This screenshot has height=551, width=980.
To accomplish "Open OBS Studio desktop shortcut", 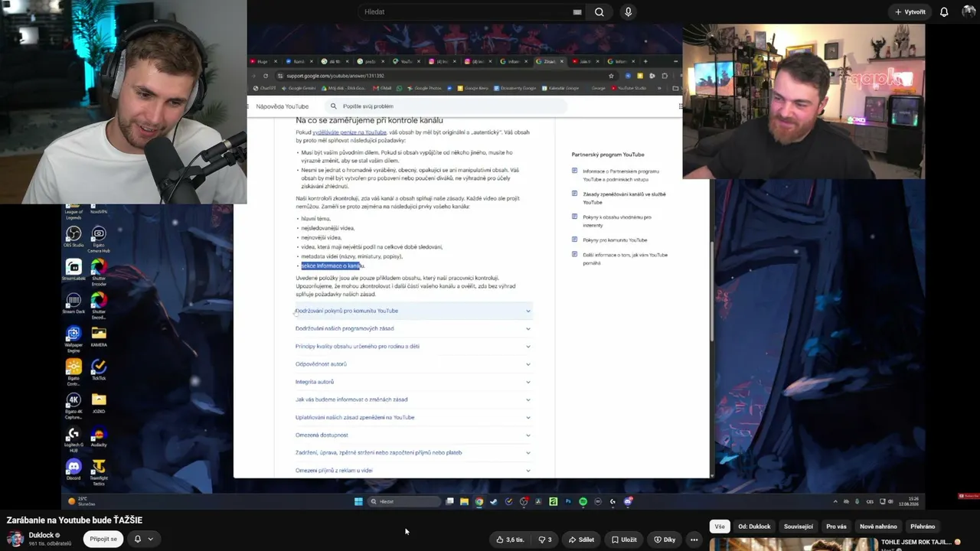I will coord(73,236).
